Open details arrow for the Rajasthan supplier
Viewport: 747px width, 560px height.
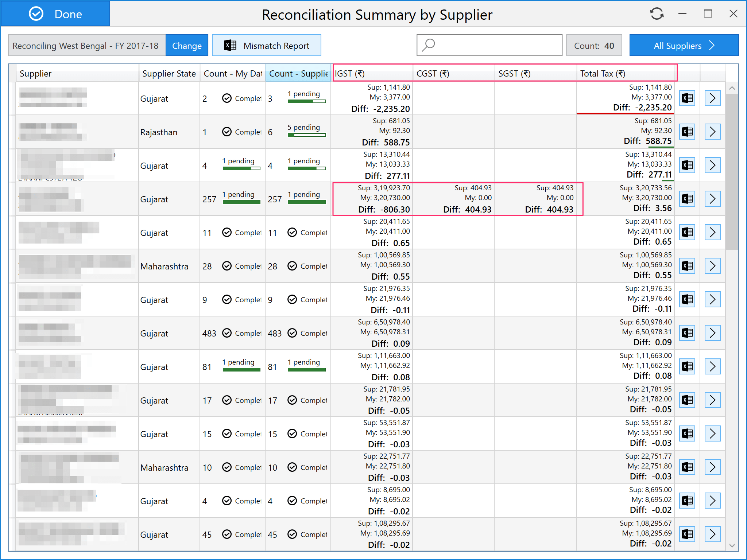[x=712, y=132]
